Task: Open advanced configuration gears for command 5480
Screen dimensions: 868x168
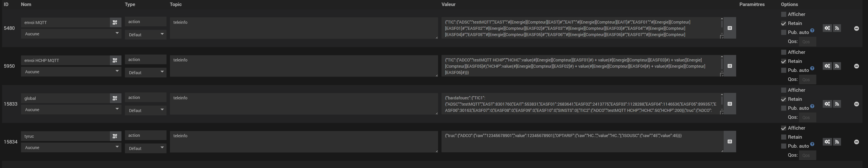Action: pyautogui.click(x=827, y=28)
